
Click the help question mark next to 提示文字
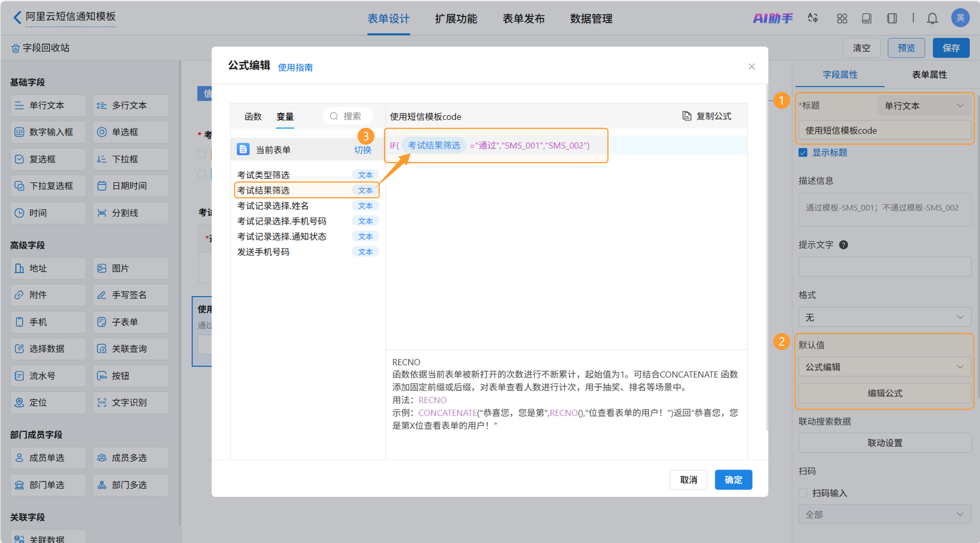843,245
